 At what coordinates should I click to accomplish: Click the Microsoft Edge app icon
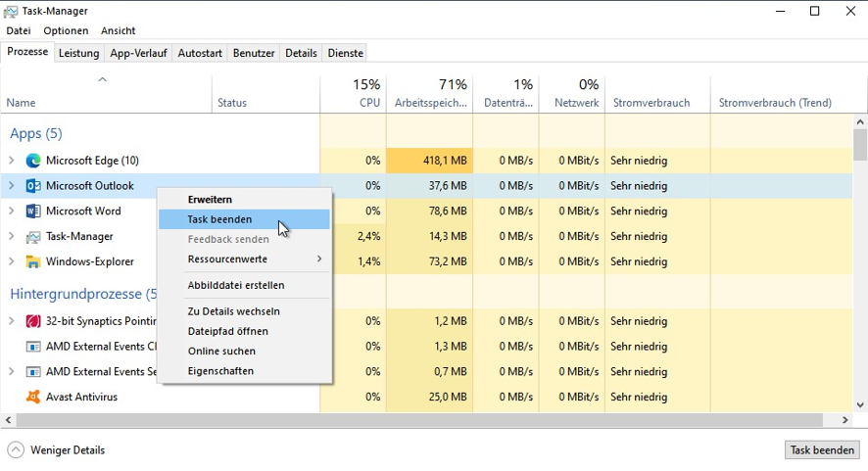click(x=33, y=161)
